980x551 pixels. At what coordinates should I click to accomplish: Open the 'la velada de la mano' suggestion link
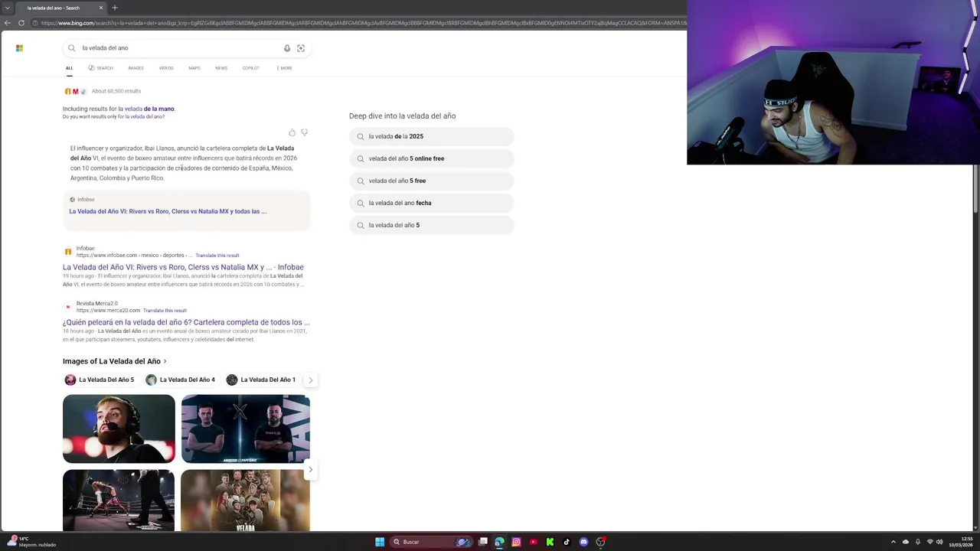146,109
